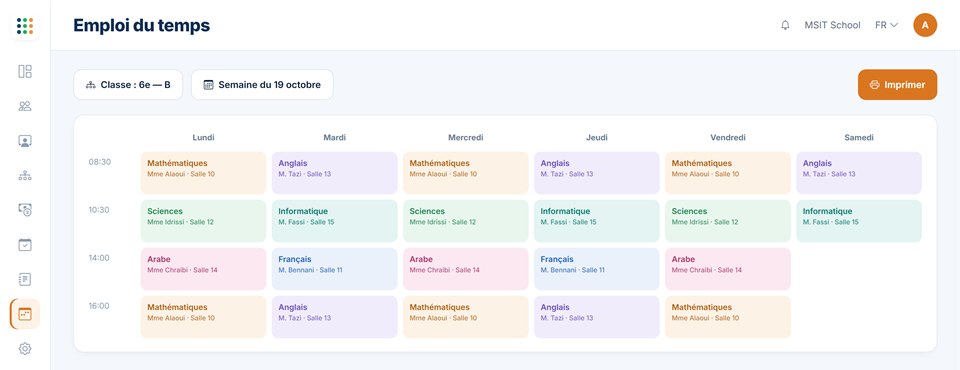The height and width of the screenshot is (370, 960).
Task: Select the Mercredi column header
Action: tap(465, 137)
